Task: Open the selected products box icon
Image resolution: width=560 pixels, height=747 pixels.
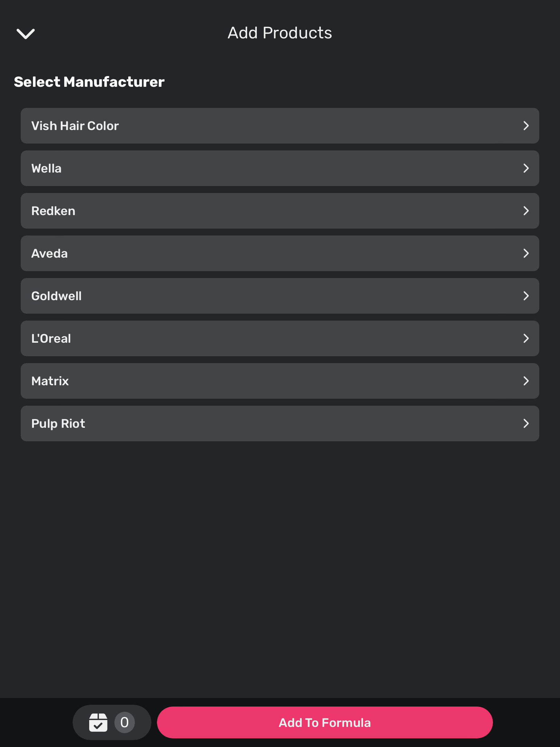Action: [x=98, y=722]
